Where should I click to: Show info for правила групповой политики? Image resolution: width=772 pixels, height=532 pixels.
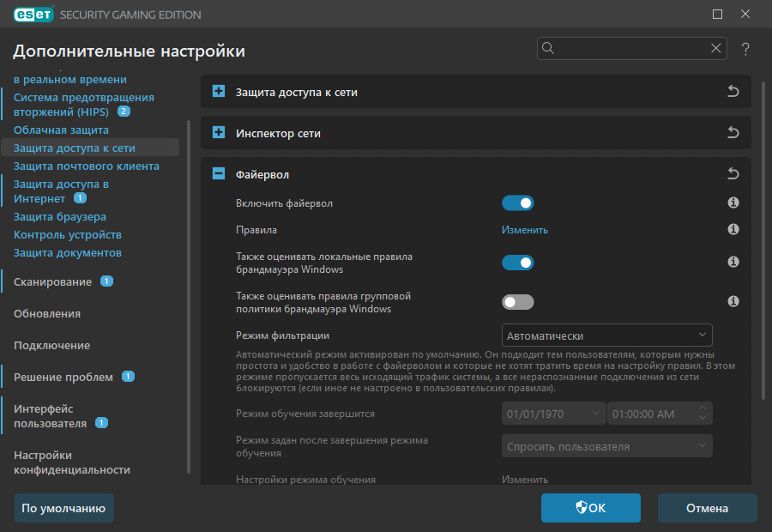(733, 301)
